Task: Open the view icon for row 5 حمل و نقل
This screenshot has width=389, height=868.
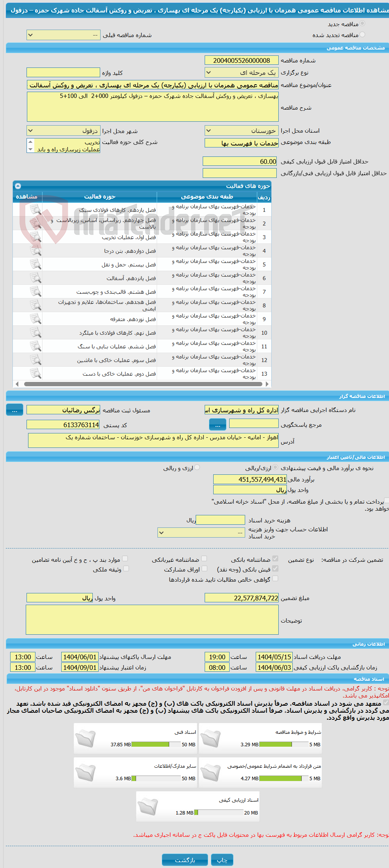Action: pos(35,264)
